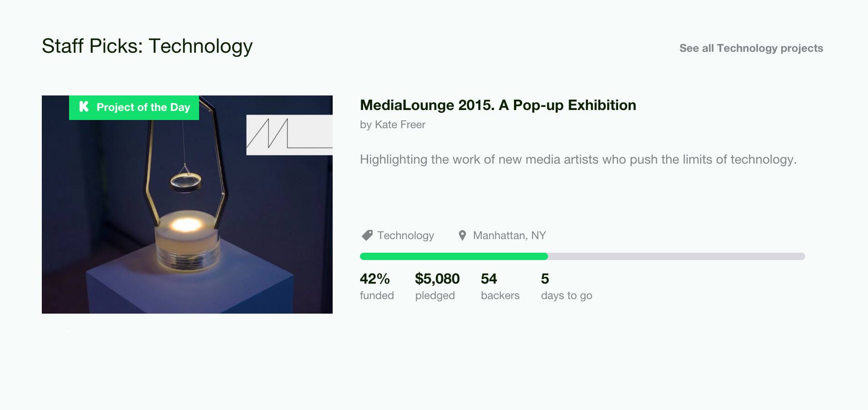Click creator name Kate Freer
The image size is (868, 410).
click(x=400, y=125)
